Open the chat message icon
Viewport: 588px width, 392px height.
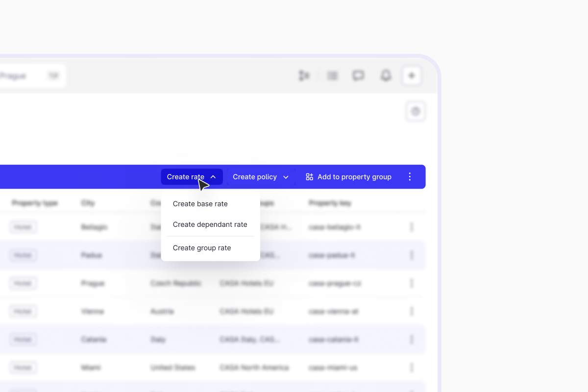tap(359, 75)
